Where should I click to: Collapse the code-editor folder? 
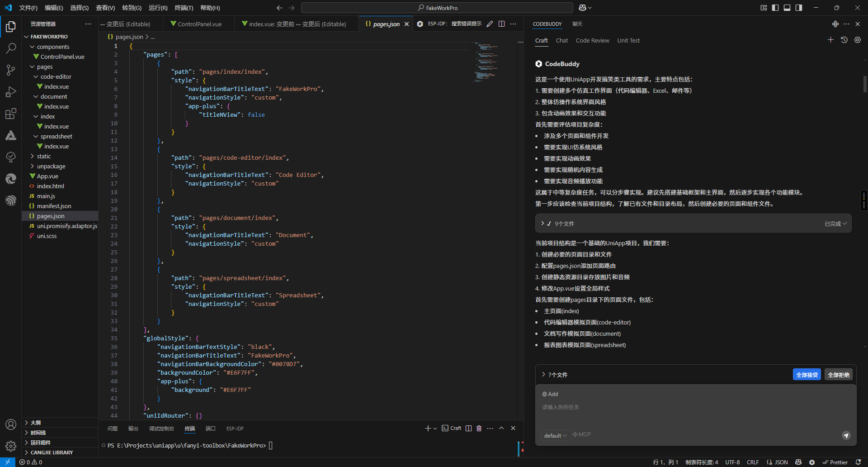pyautogui.click(x=36, y=76)
